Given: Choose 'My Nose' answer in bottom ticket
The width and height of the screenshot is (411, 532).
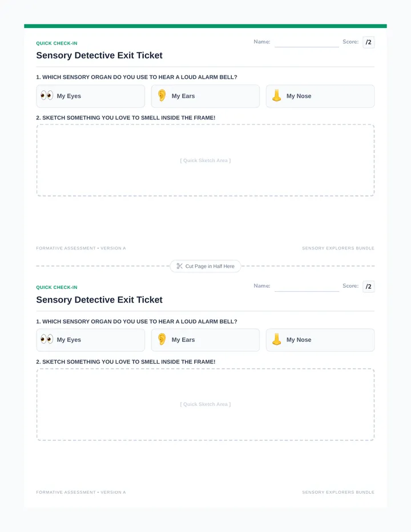Looking at the screenshot, I should pos(320,340).
